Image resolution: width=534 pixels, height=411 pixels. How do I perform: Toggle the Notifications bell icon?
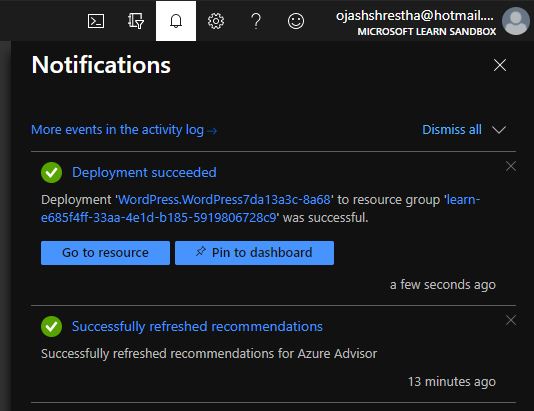[176, 21]
